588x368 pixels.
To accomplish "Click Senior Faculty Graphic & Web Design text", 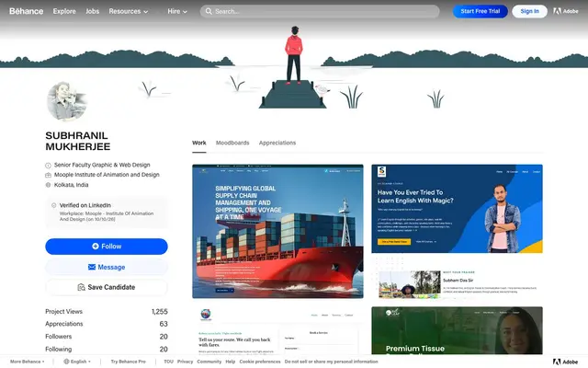I will click(x=102, y=165).
